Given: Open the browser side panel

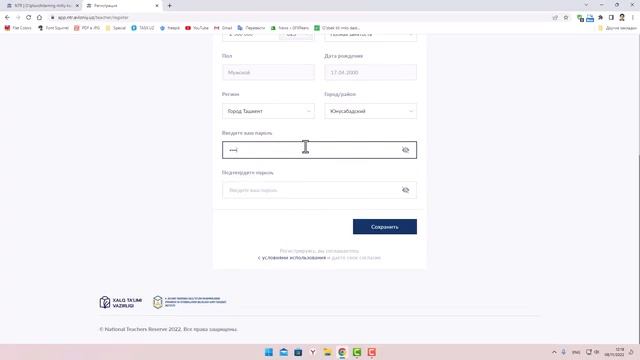Looking at the screenshot, I should click(611, 18).
